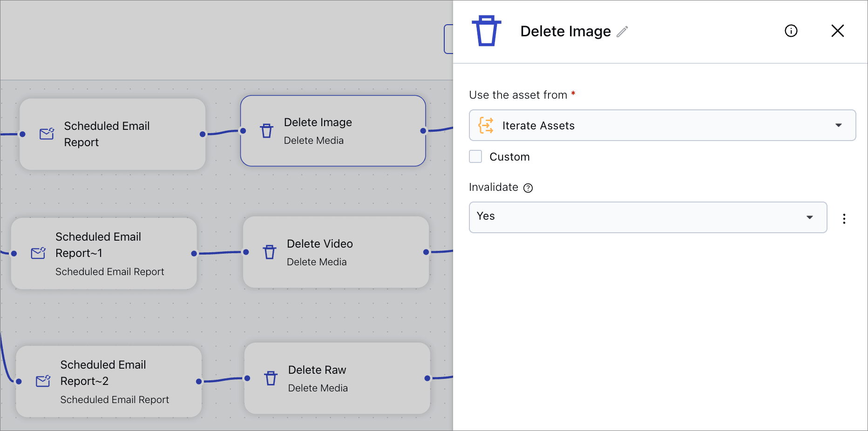Select the Delete Video node
868x431 pixels.
click(x=336, y=252)
